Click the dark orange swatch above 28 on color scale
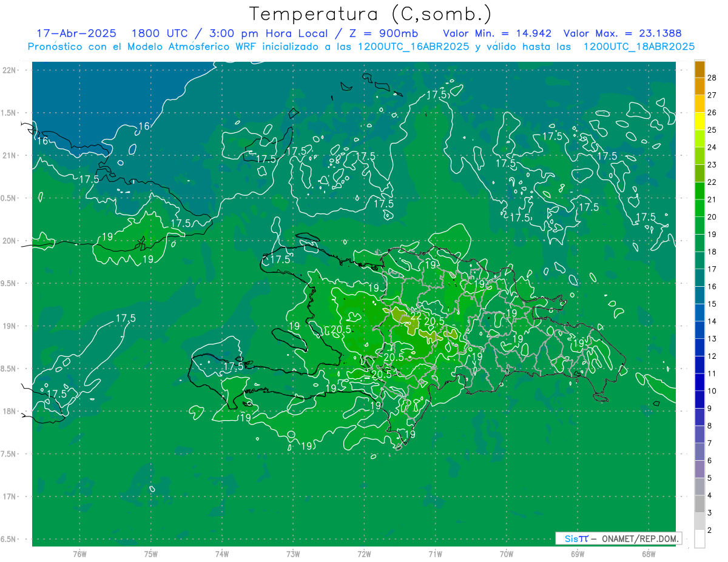The height and width of the screenshot is (562, 728). [699, 69]
